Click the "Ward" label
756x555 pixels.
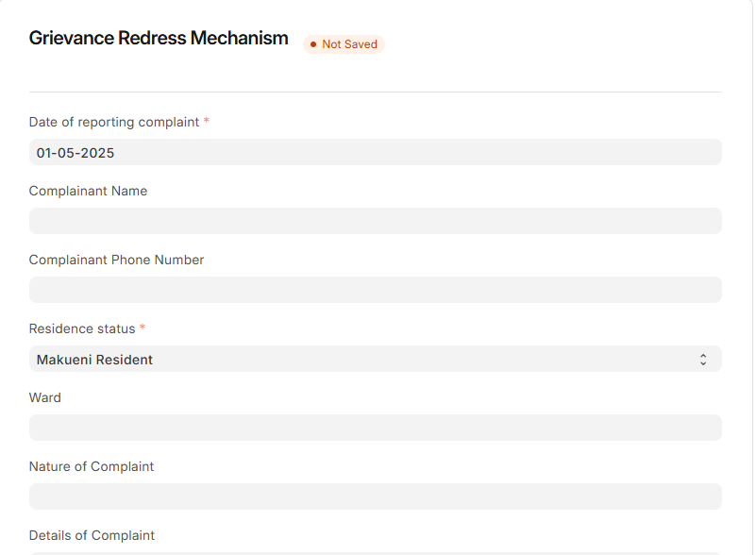[x=45, y=397]
